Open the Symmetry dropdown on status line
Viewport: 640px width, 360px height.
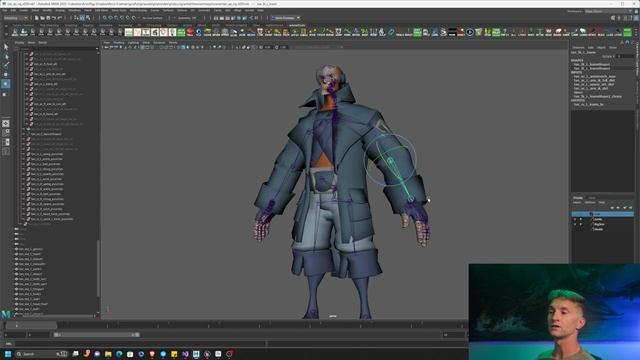coord(186,18)
